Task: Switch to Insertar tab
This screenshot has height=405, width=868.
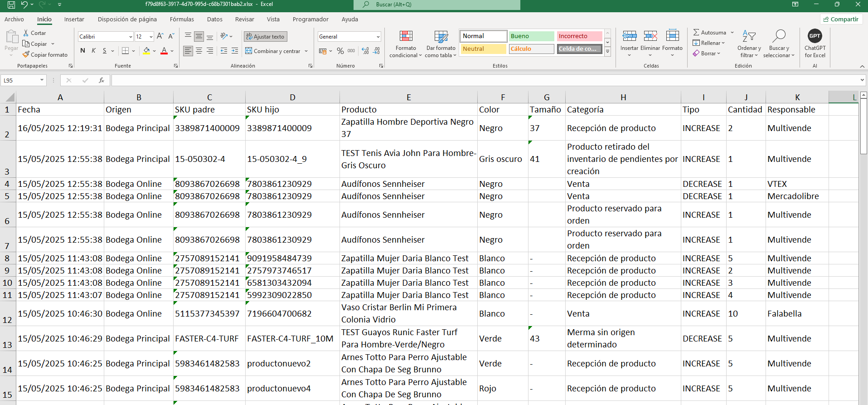Action: (74, 20)
